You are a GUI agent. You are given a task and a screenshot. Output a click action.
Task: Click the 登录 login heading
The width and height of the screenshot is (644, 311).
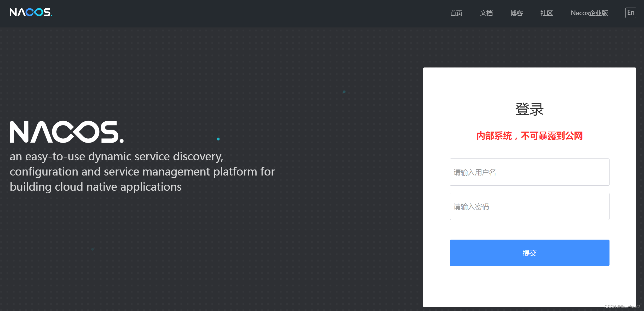point(529,109)
